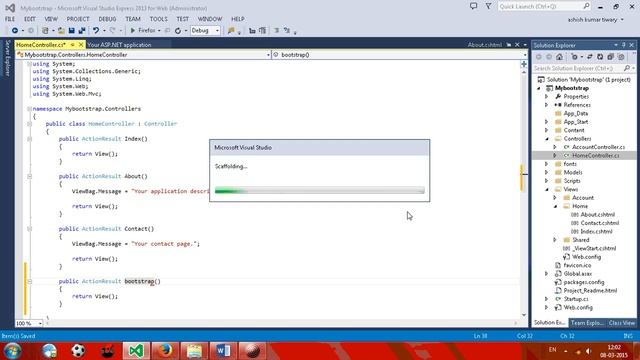The height and width of the screenshot is (360, 640).
Task: Switch to Your ASP.NET application tab
Action: [x=119, y=45]
